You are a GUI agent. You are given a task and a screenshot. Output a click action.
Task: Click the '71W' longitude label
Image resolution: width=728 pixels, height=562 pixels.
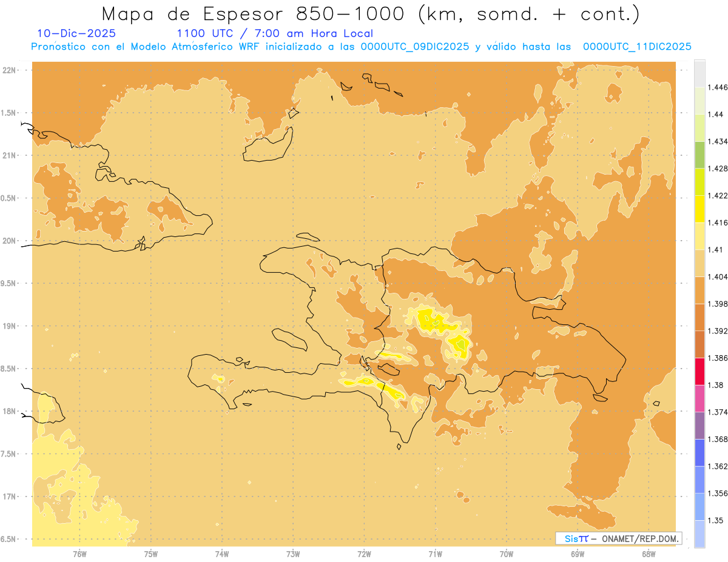(x=435, y=554)
